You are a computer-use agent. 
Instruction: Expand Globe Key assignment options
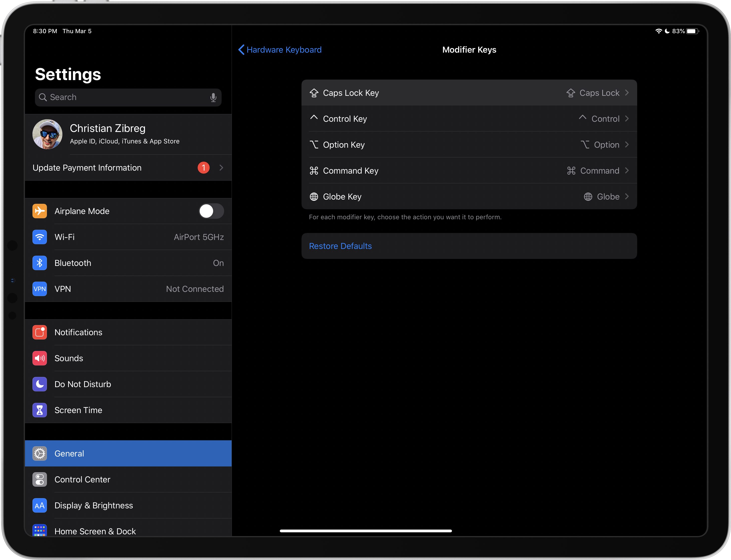(x=469, y=197)
